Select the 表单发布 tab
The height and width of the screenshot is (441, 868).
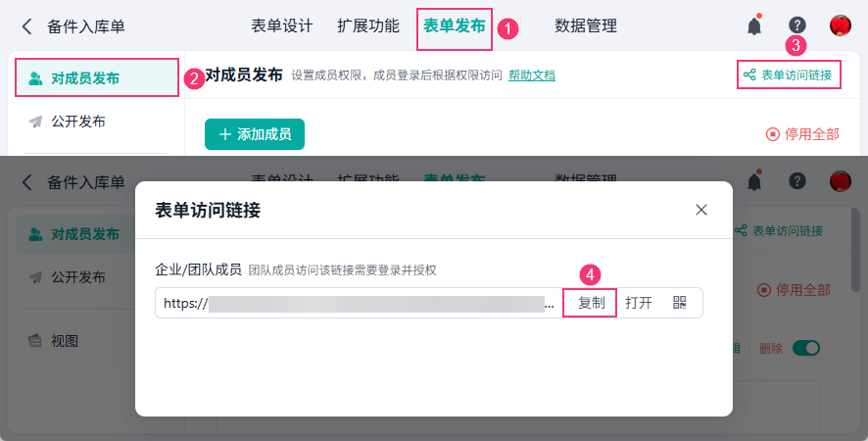click(455, 26)
